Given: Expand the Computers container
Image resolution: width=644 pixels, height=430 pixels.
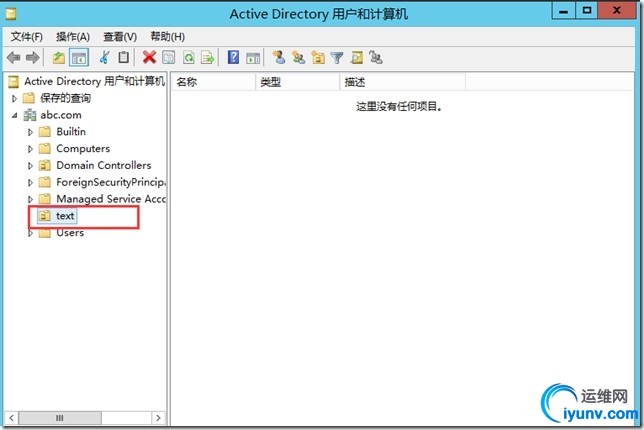Looking at the screenshot, I should 30,149.
